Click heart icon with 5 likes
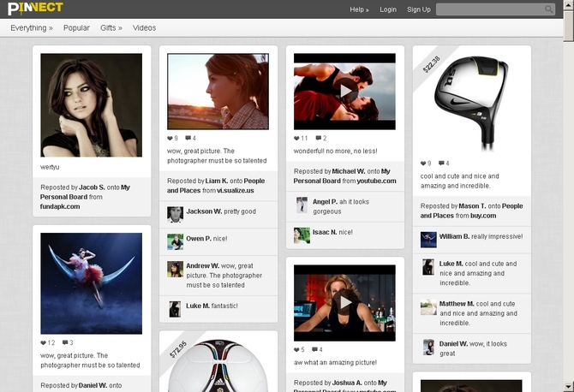574x392 pixels. (x=296, y=349)
